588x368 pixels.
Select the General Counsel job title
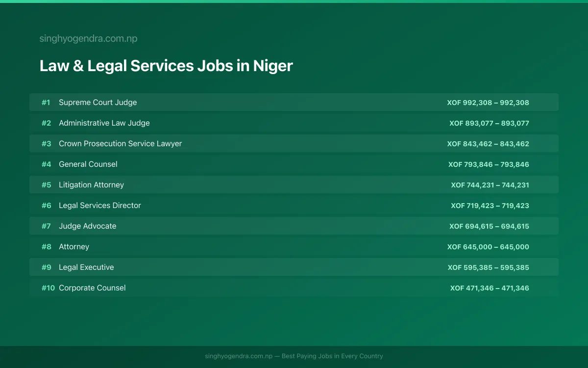(x=88, y=164)
